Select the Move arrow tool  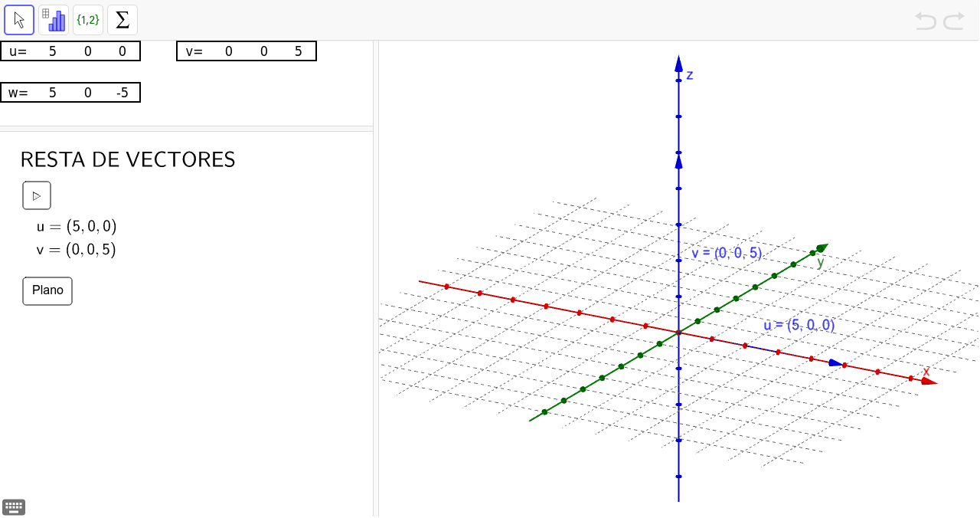[18, 19]
